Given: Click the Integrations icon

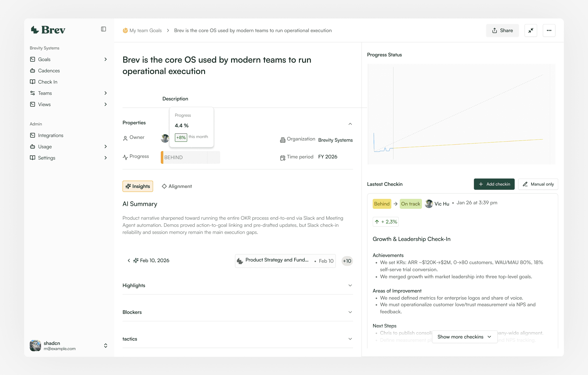Looking at the screenshot, I should click(x=32, y=135).
